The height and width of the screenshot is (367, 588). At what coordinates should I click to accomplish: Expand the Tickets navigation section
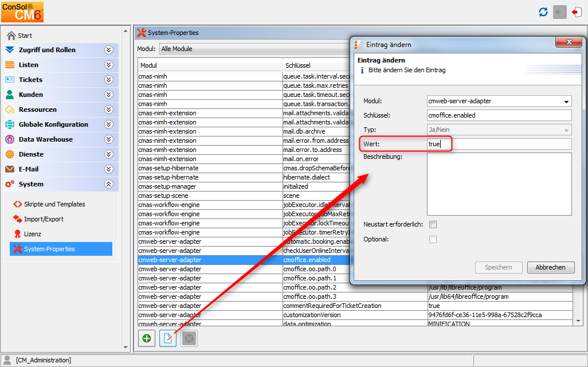tap(108, 80)
